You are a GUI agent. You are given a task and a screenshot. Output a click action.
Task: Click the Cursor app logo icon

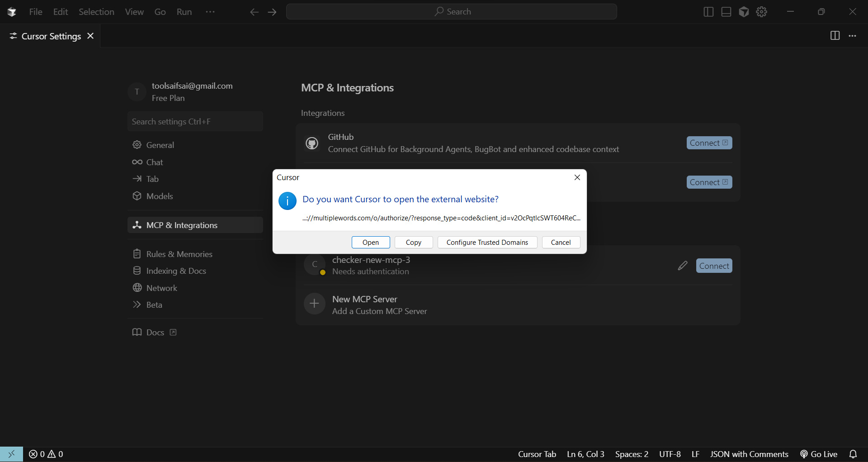click(x=12, y=12)
